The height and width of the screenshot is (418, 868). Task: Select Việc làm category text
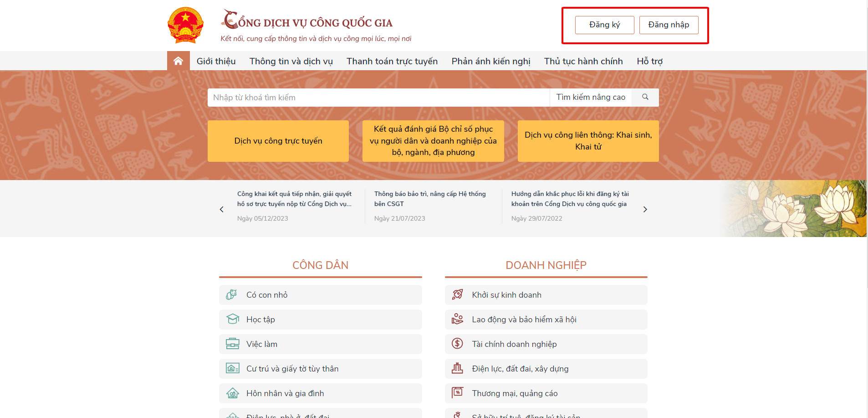coord(262,344)
